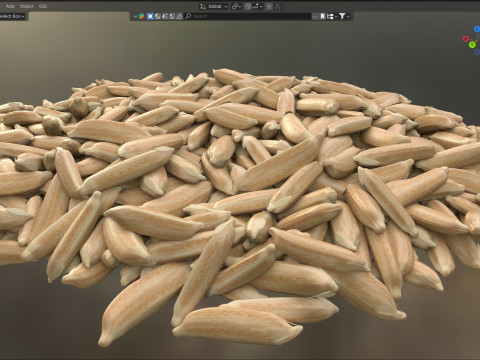This screenshot has width=480, height=360.
Task: Toggle proportional editing
Action: [x=269, y=6]
